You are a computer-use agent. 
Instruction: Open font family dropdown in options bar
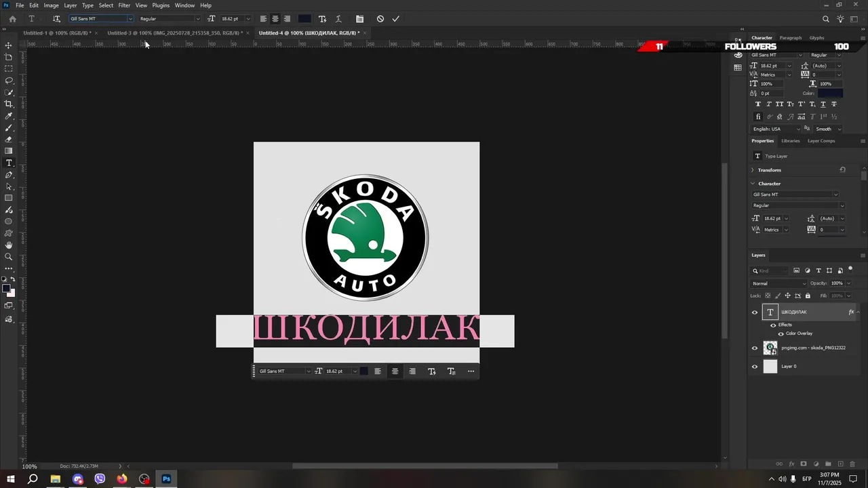click(x=130, y=19)
